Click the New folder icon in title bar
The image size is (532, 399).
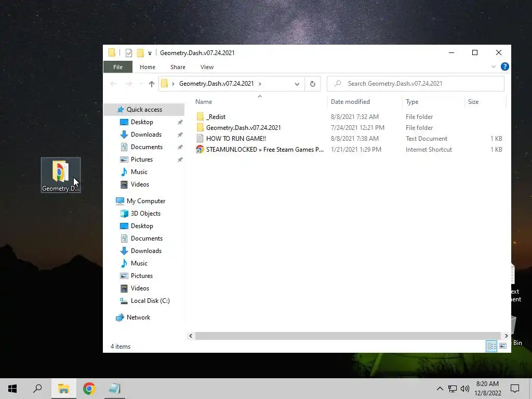(x=140, y=53)
